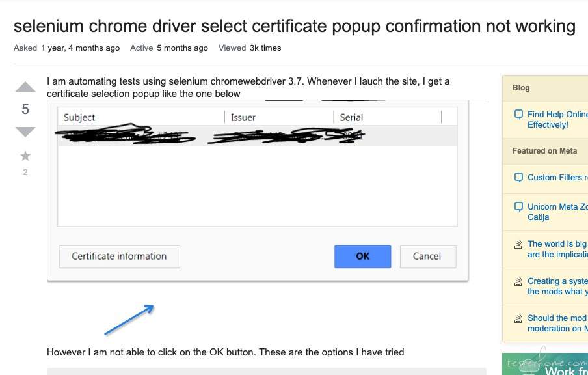588x375 pixels.
Task: Click the Issuer column header
Action: [243, 117]
